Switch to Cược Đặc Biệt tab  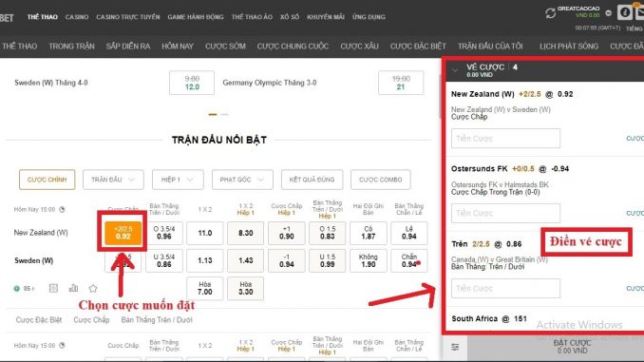coord(418,46)
